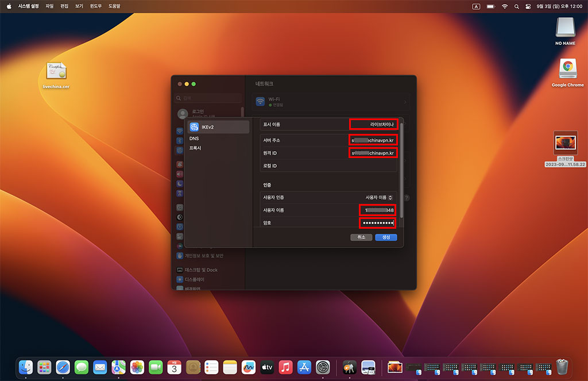
Task: Open the 보기 menu
Action: [x=79, y=6]
